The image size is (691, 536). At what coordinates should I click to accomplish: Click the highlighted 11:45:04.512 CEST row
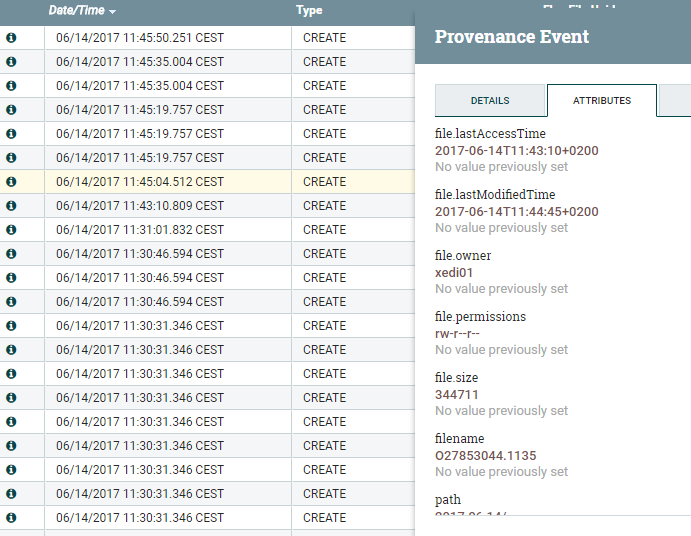[x=140, y=181]
